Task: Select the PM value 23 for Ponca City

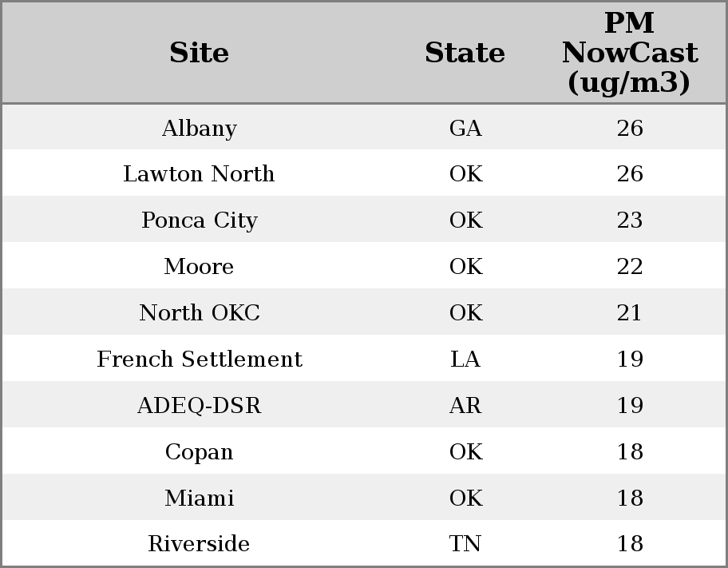Action: tap(630, 220)
